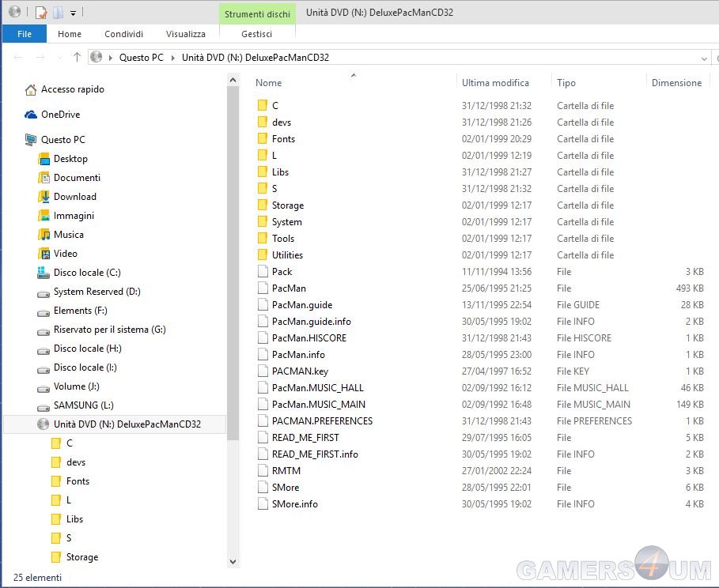This screenshot has width=719, height=588.
Task: Click the 493 KB size of PacMan
Action: [x=690, y=288]
